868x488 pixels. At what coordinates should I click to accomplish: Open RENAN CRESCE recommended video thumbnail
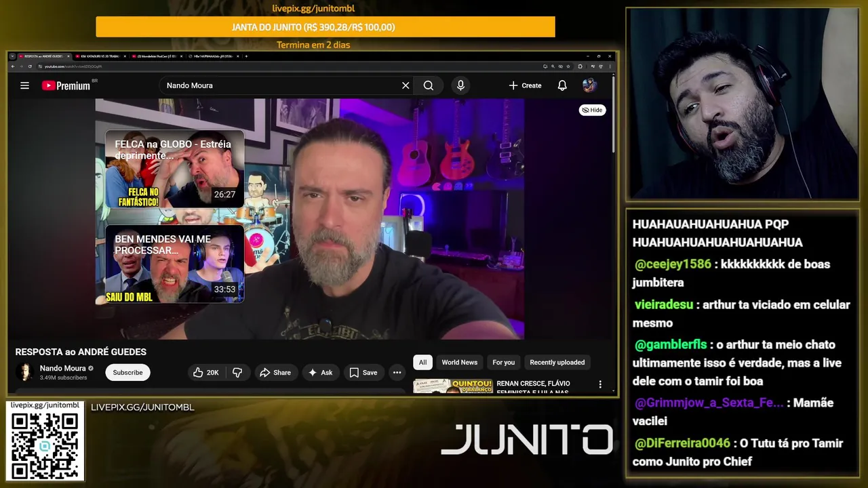pyautogui.click(x=453, y=386)
